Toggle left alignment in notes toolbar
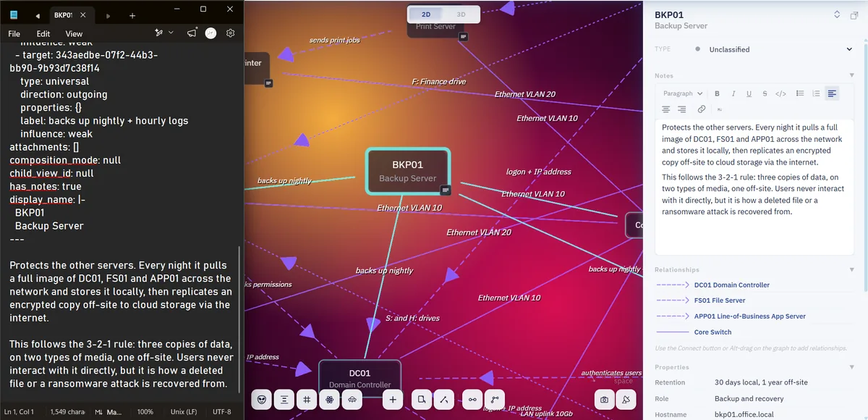Viewport: 868px width, 420px height. click(x=832, y=93)
